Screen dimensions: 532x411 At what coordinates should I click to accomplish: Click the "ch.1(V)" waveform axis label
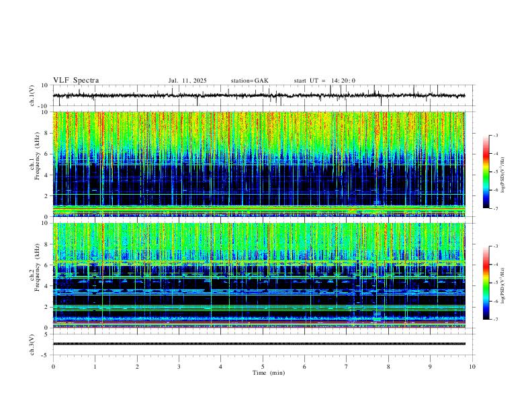click(x=32, y=95)
